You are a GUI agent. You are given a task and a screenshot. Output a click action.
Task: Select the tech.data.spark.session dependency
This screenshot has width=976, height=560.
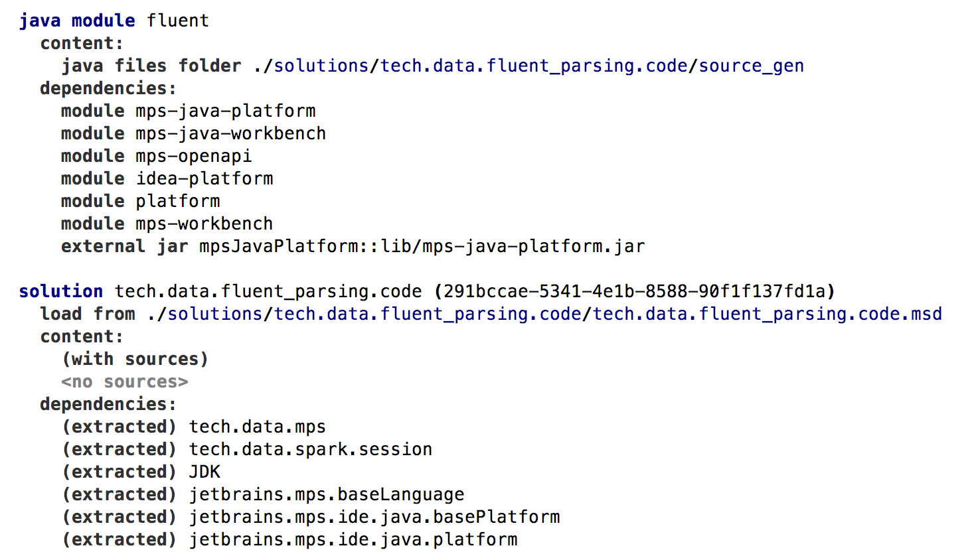click(x=310, y=449)
